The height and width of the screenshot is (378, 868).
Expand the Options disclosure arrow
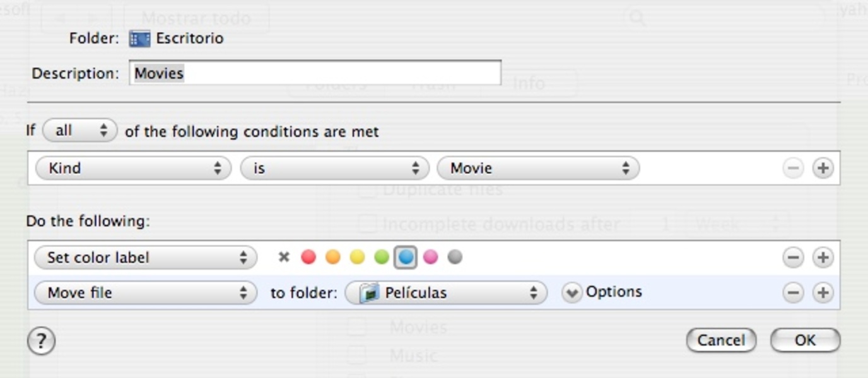click(572, 292)
